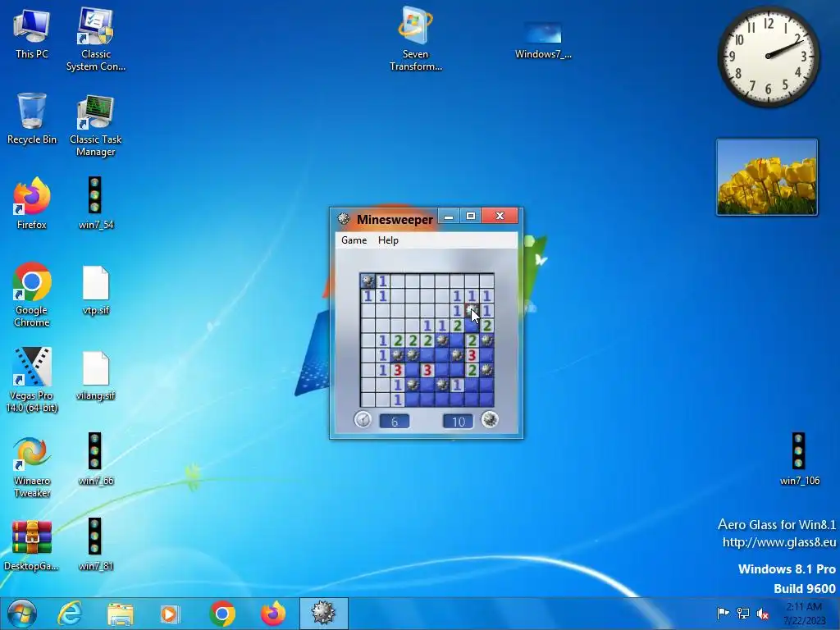Viewport: 840px width, 630px height.
Task: Launch Internet Explorer from the taskbar
Action: pyautogui.click(x=70, y=614)
